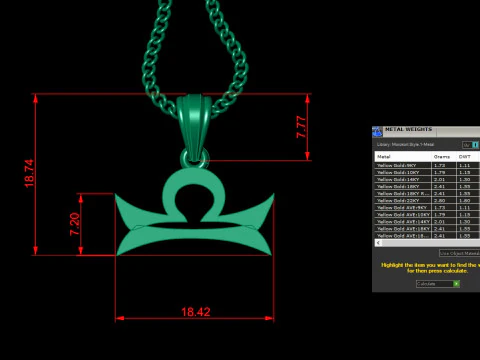Click the 7.20 dimension label
The image size is (480, 360).
[x=75, y=224]
